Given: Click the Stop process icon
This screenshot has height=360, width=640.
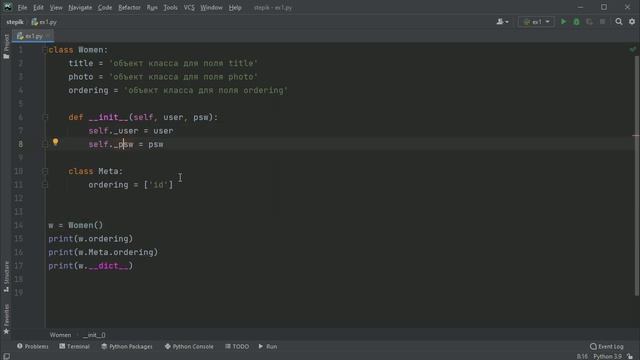Looking at the screenshot, I should 602,22.
